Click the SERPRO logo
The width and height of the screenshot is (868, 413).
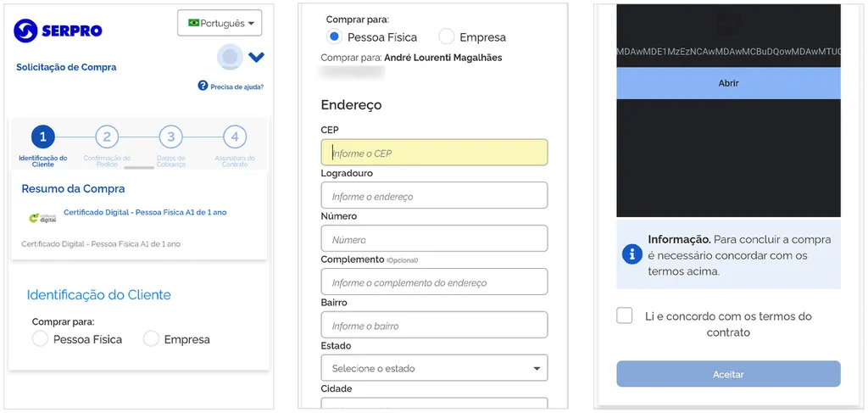point(58,31)
